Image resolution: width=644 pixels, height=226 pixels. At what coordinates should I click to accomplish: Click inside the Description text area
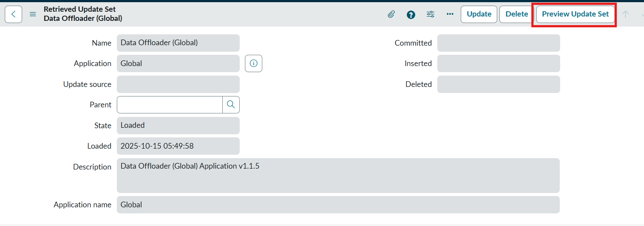tap(338, 176)
